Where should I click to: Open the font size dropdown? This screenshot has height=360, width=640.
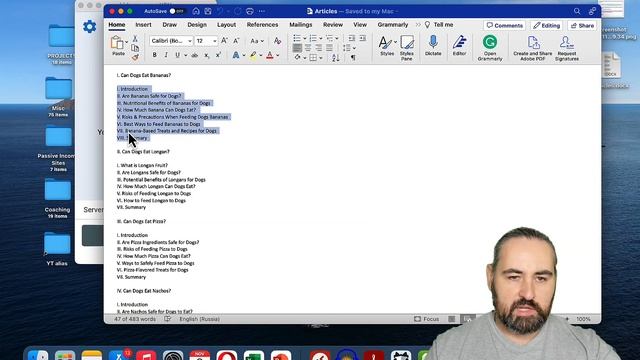coord(215,41)
